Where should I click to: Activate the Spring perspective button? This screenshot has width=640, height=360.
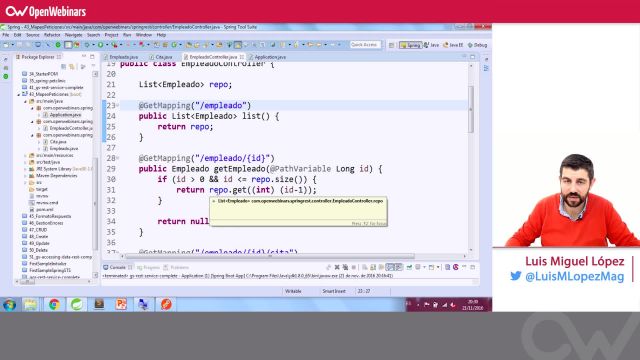(x=410, y=45)
